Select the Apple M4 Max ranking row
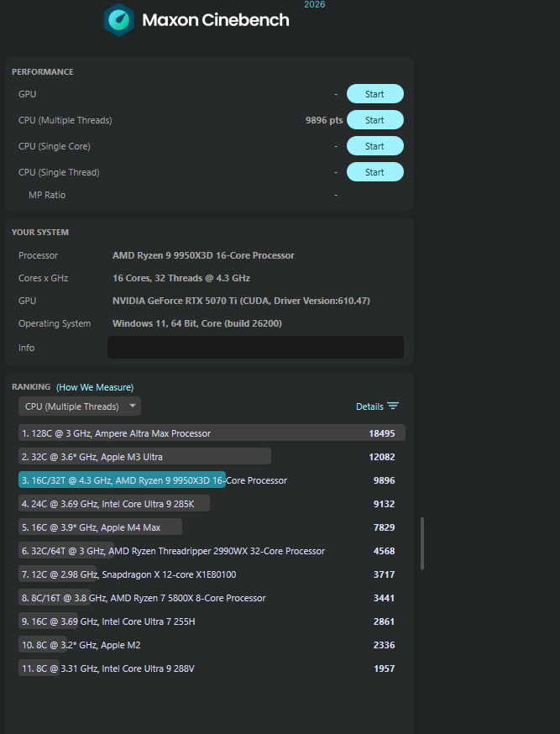Screen dimensions: 560x734 click(x=212, y=527)
